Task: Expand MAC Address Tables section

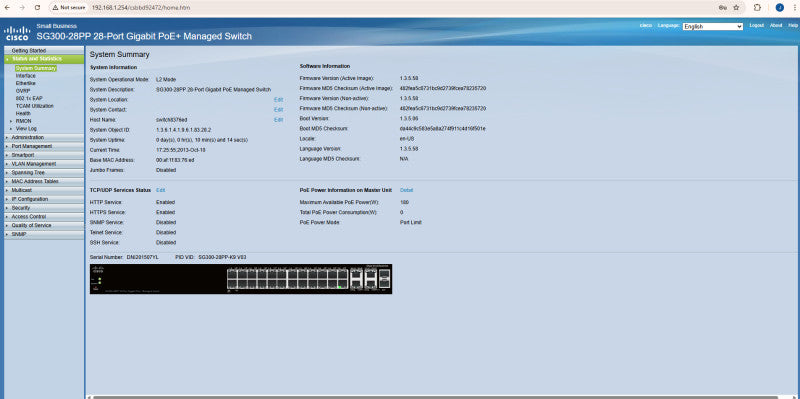Action: tap(44, 181)
